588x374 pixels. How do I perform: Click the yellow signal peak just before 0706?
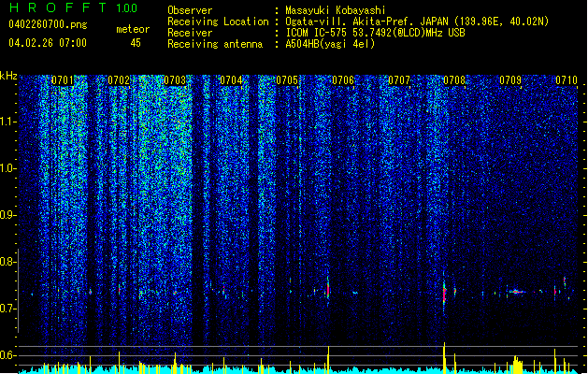click(328, 360)
